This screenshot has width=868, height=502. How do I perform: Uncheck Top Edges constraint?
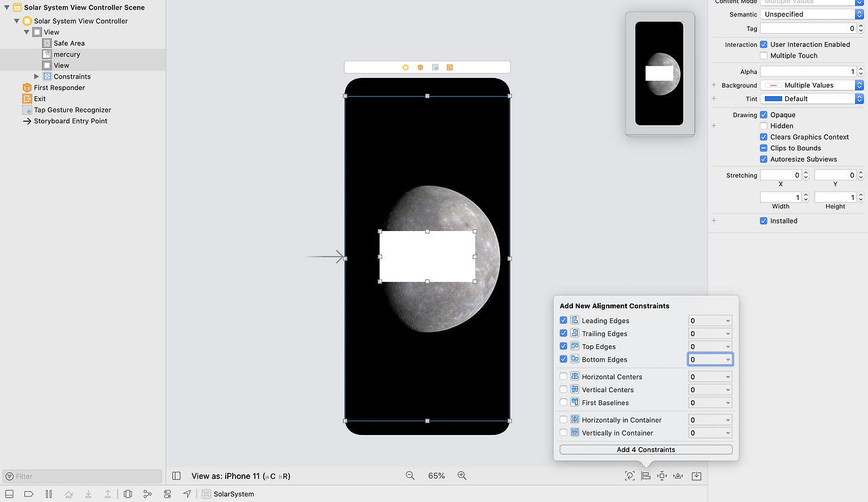coord(564,346)
